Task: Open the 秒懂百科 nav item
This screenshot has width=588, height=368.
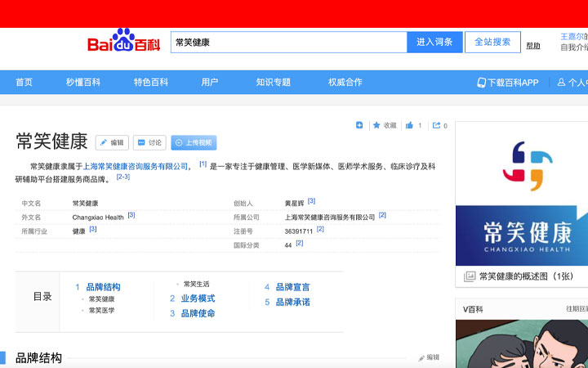Action: point(83,83)
